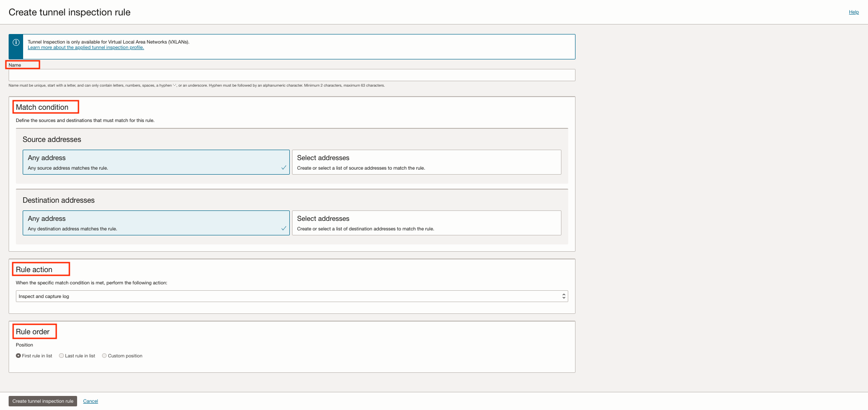Screen dimensions: 868x410
Task: Click the Name input field
Action: click(292, 75)
